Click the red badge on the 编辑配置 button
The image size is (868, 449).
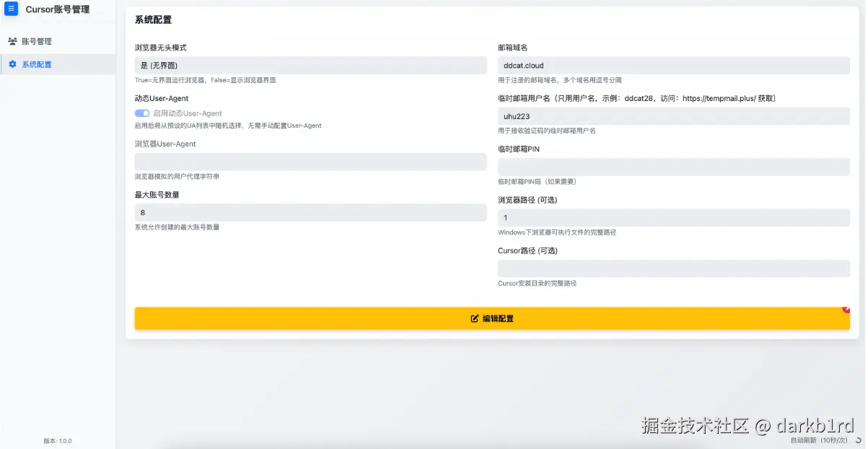[x=846, y=310]
